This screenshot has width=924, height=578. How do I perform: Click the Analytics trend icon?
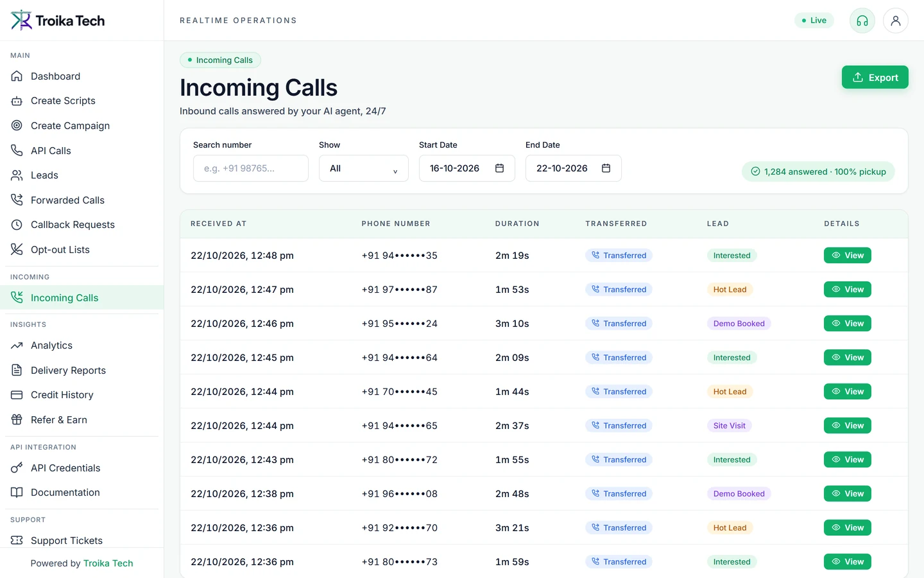click(x=17, y=346)
